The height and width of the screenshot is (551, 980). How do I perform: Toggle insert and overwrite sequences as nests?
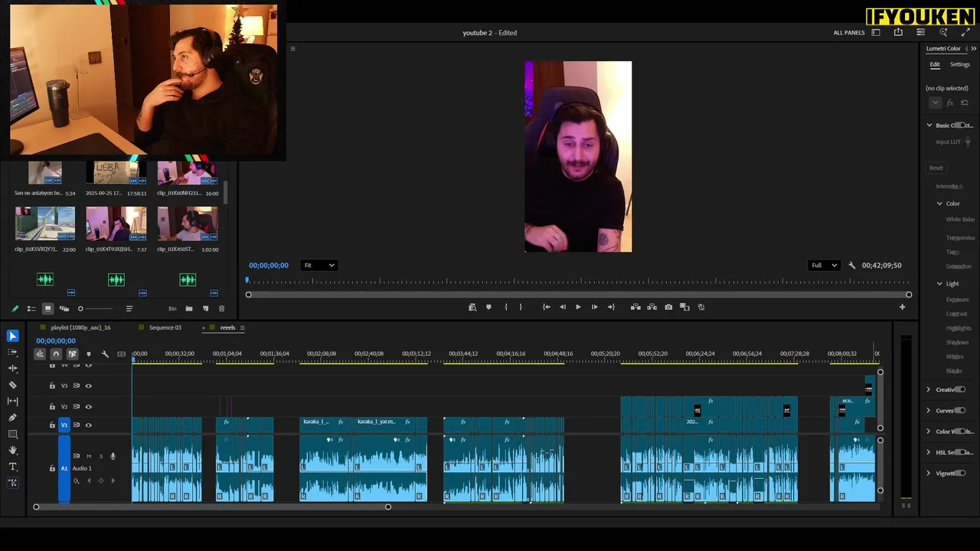point(39,354)
